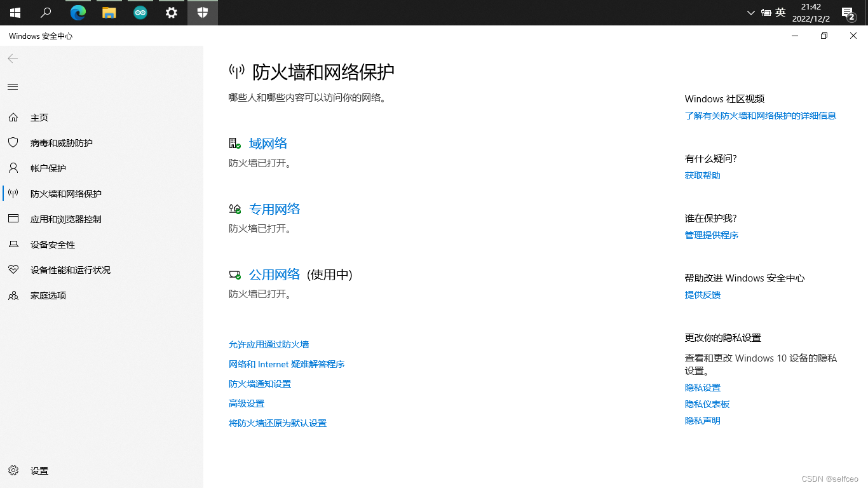Click 允许应用通过防火墙 link

pos(269,344)
